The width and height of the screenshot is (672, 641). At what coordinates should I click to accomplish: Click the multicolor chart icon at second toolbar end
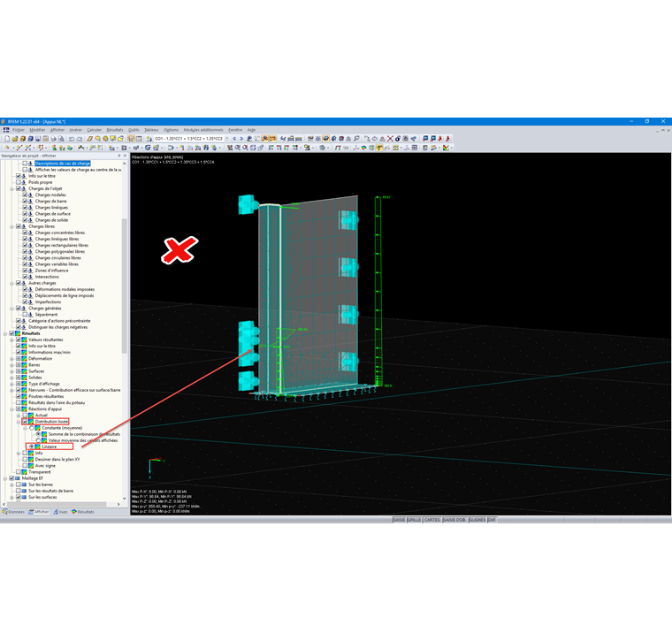point(446,148)
